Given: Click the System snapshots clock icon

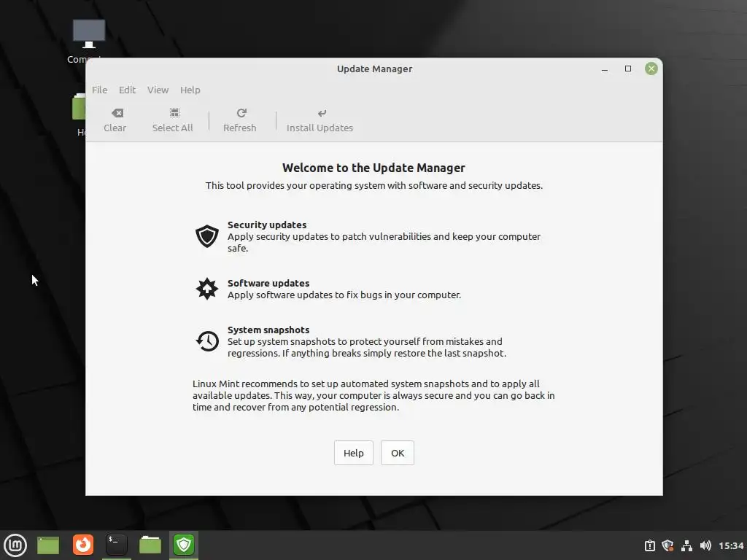Looking at the screenshot, I should coord(206,341).
